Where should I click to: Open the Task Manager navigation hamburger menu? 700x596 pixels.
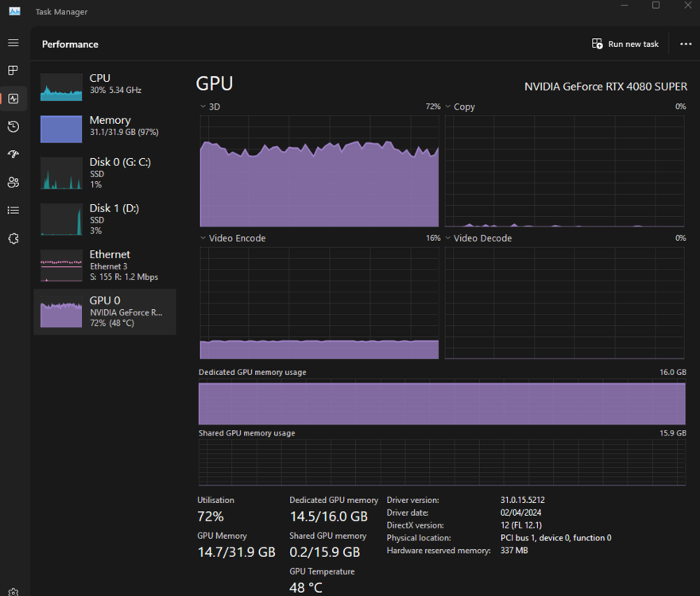[x=13, y=43]
